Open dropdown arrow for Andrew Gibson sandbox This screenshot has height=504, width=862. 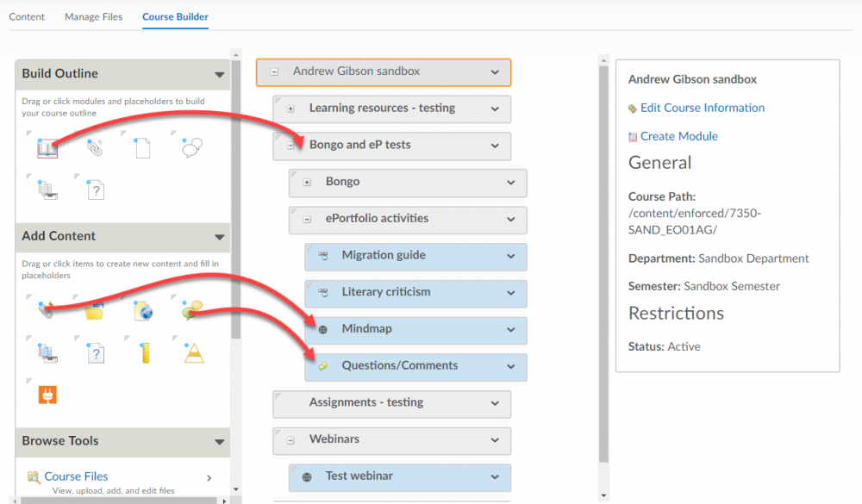(x=495, y=72)
